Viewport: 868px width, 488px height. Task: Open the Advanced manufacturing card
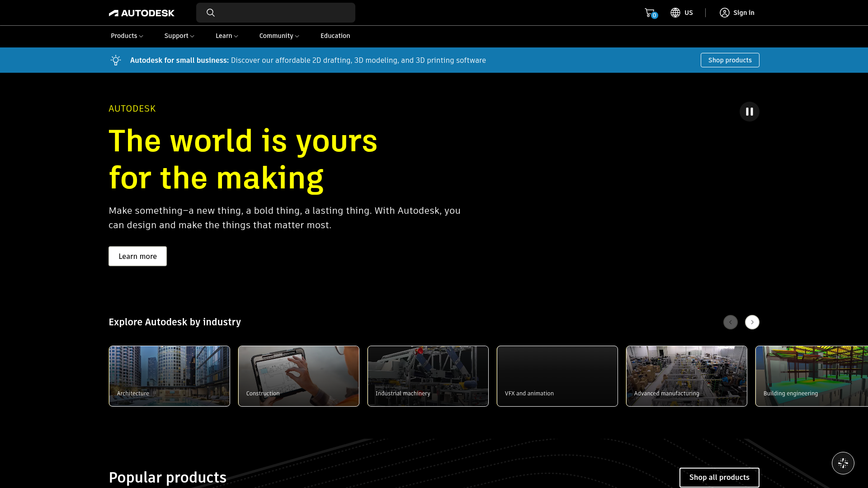tap(687, 376)
